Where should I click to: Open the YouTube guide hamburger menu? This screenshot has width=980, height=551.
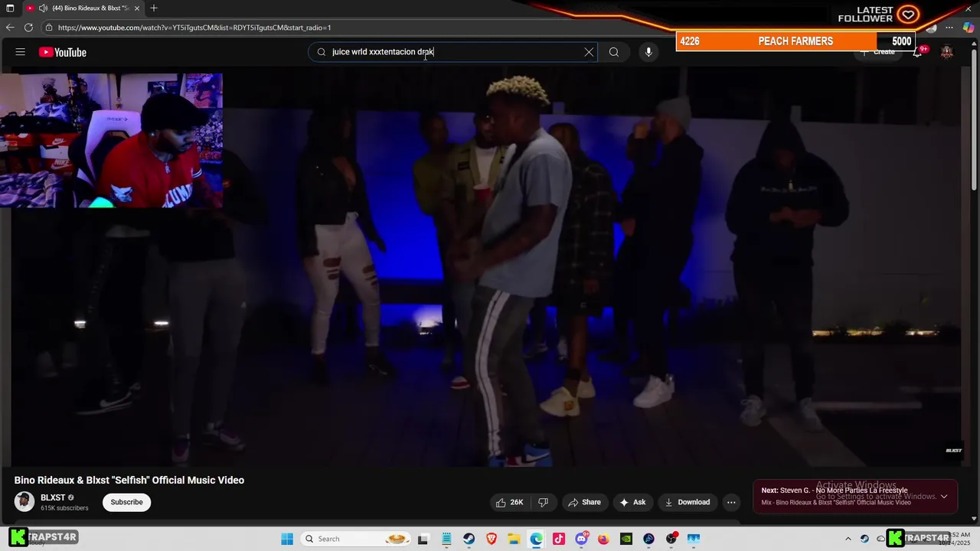point(21,52)
